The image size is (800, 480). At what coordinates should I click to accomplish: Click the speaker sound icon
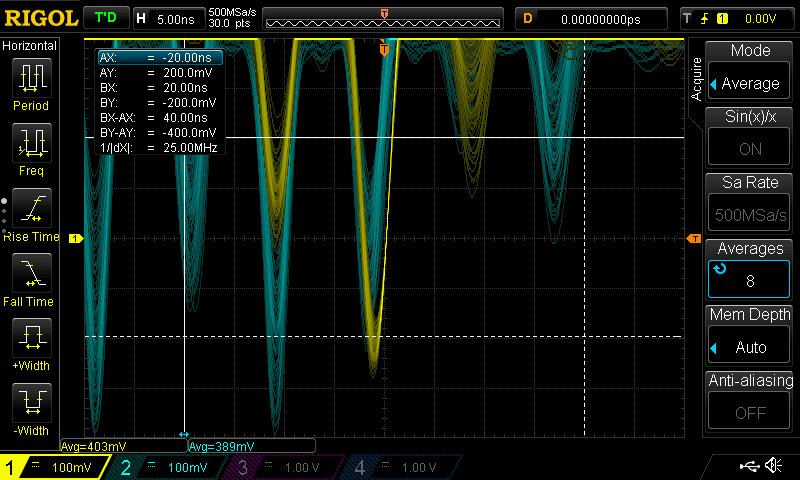coord(773,465)
